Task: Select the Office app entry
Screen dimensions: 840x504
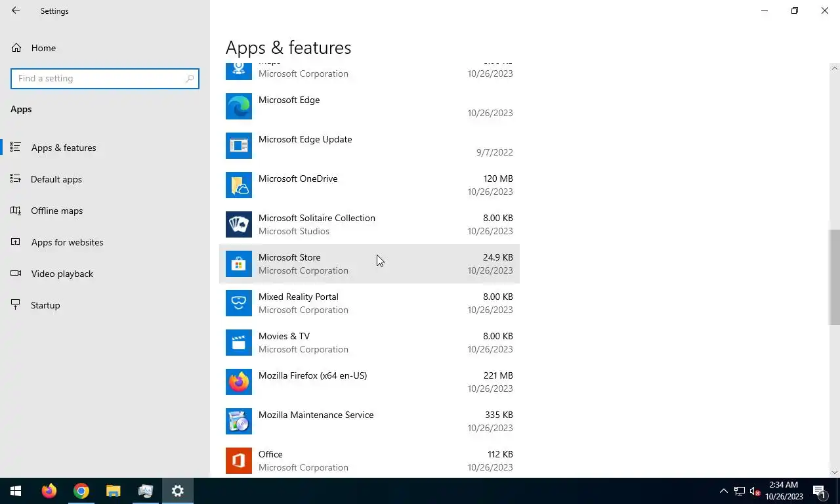Action: (369, 461)
